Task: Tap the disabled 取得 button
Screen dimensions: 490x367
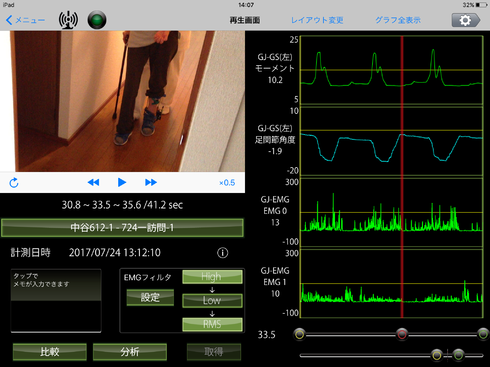Action: coord(214,352)
